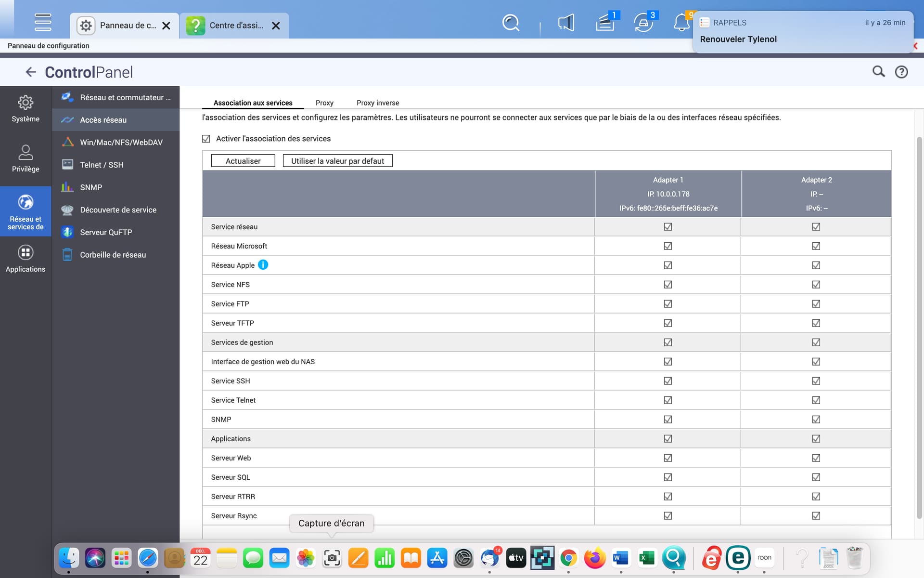Toggle Serveur Web for Adapter 1
Viewport: 924px width, 578px height.
point(668,458)
